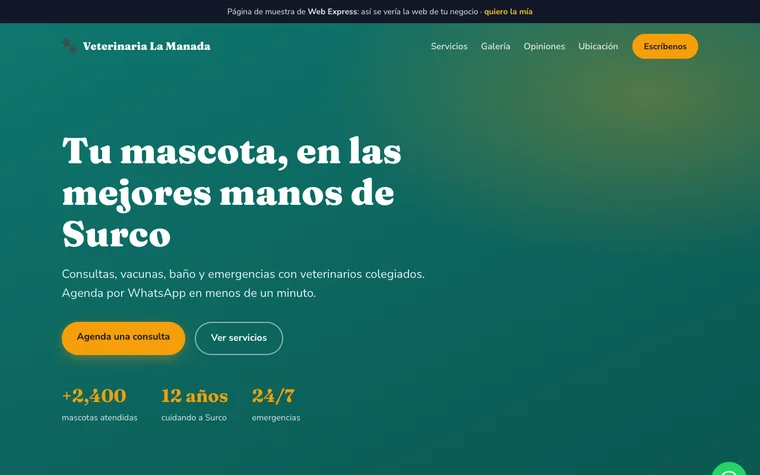Open the Opiniones nav item
Viewport: 760px width, 475px height.
tap(544, 47)
